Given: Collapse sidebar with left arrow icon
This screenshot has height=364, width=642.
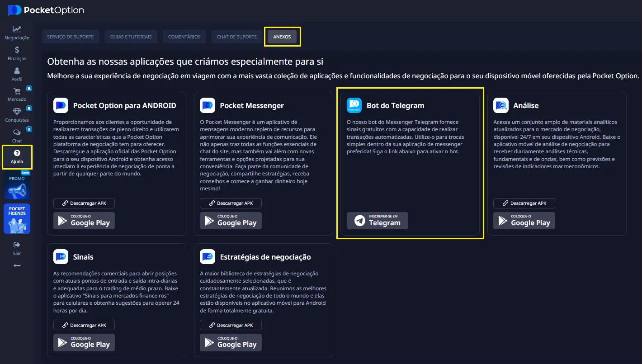Looking at the screenshot, I should point(17,265).
